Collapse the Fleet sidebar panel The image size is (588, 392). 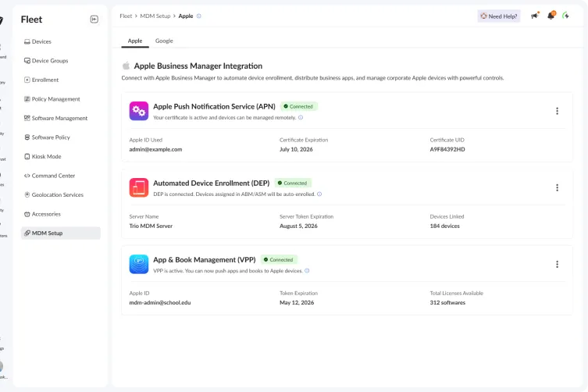point(94,19)
